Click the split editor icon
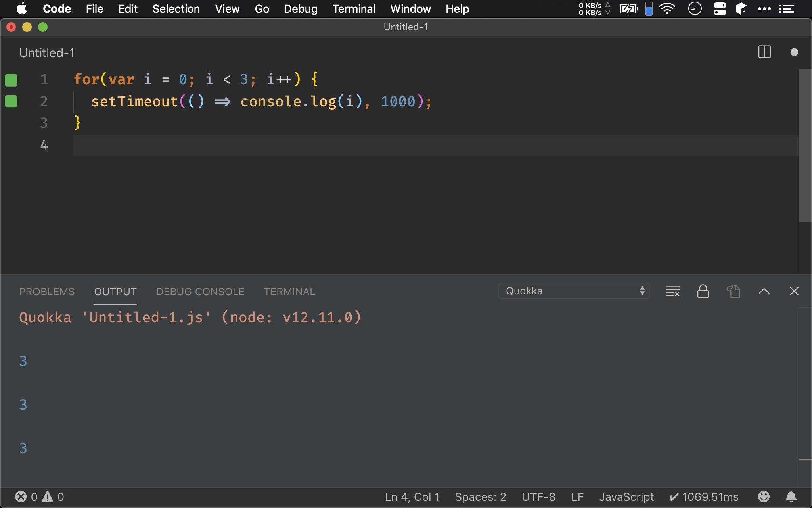Screen dimensions: 812x508 click(x=765, y=52)
